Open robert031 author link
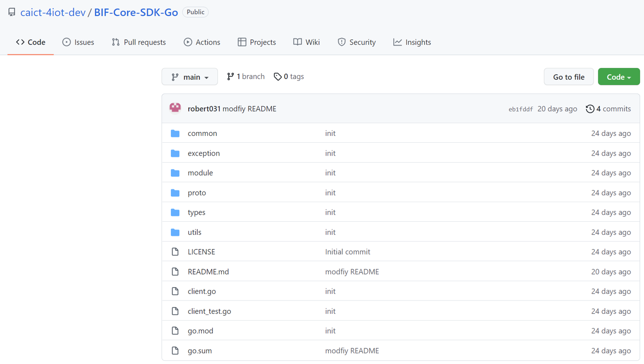644x364 pixels. (x=204, y=109)
